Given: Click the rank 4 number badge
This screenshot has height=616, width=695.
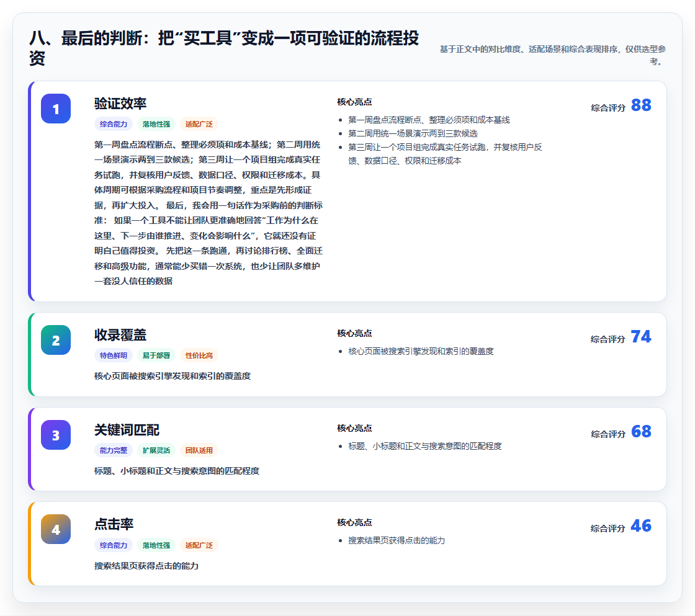Looking at the screenshot, I should pyautogui.click(x=56, y=529).
